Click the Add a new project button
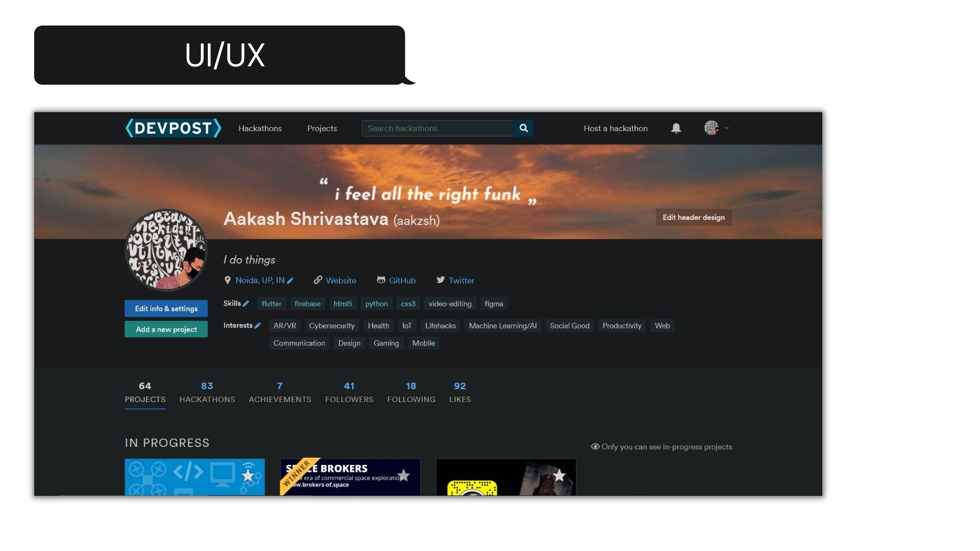The image size is (980, 551). 166,330
